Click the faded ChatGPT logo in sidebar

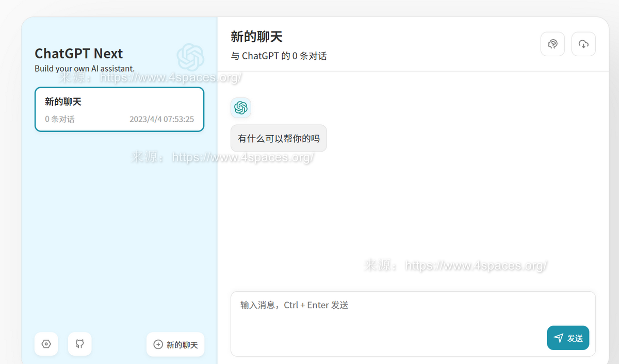190,57
